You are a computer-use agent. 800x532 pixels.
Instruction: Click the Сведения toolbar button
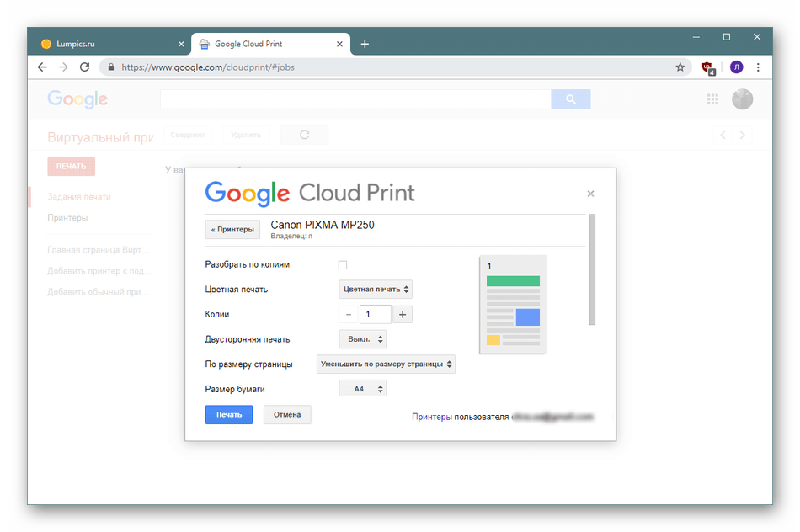(x=188, y=135)
